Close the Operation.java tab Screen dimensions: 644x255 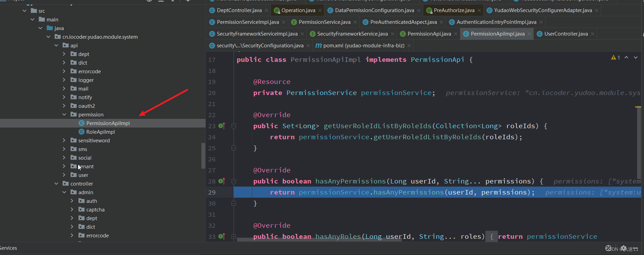click(x=320, y=10)
